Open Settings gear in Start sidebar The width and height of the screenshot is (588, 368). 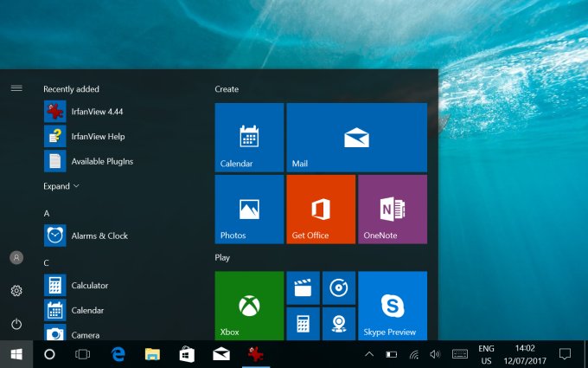(16, 291)
